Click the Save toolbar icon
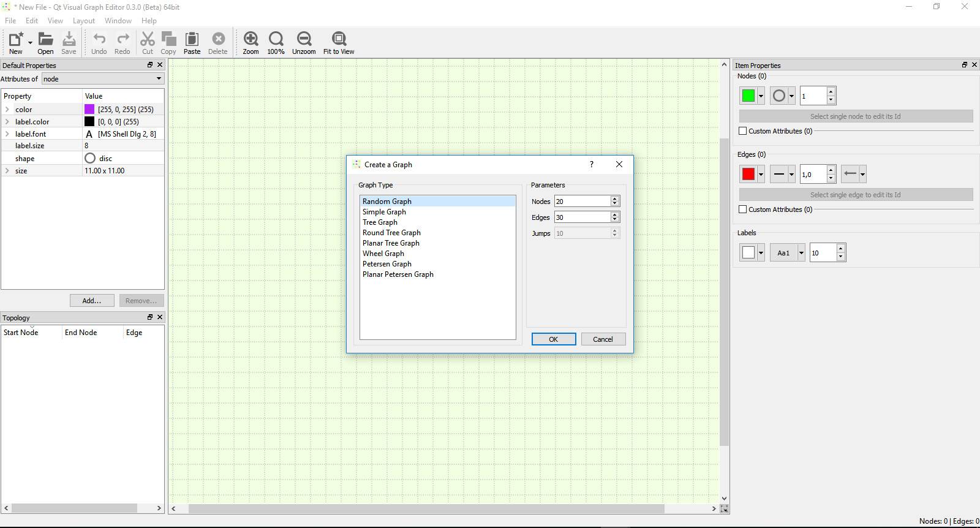This screenshot has width=980, height=528. 69,39
